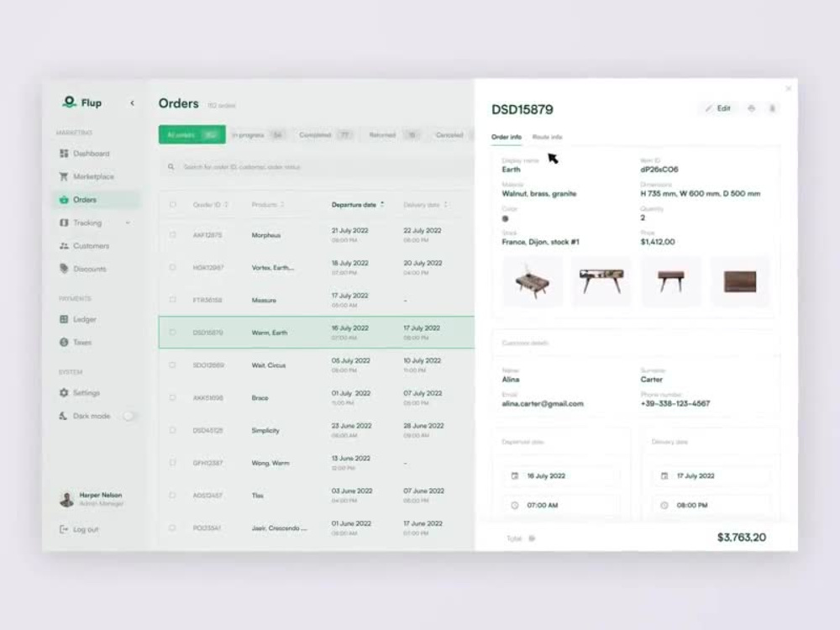Open the second product thumbnail of the table front
The width and height of the screenshot is (840, 630).
point(601,281)
